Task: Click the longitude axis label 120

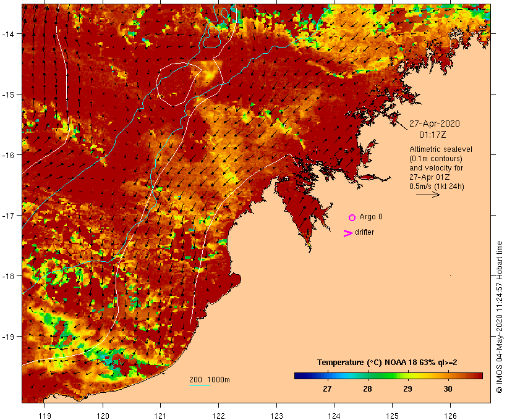Action: (x=103, y=416)
